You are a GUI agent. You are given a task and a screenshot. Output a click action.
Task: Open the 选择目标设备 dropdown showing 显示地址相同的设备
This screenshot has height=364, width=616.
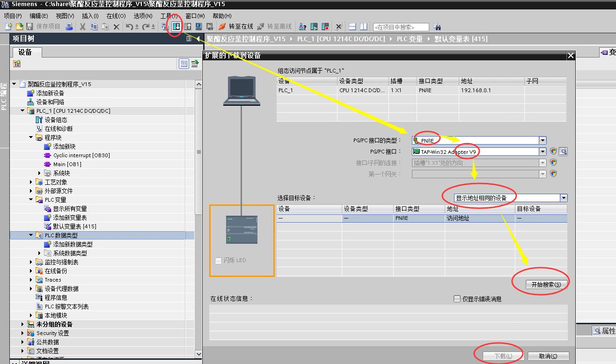pyautogui.click(x=564, y=197)
